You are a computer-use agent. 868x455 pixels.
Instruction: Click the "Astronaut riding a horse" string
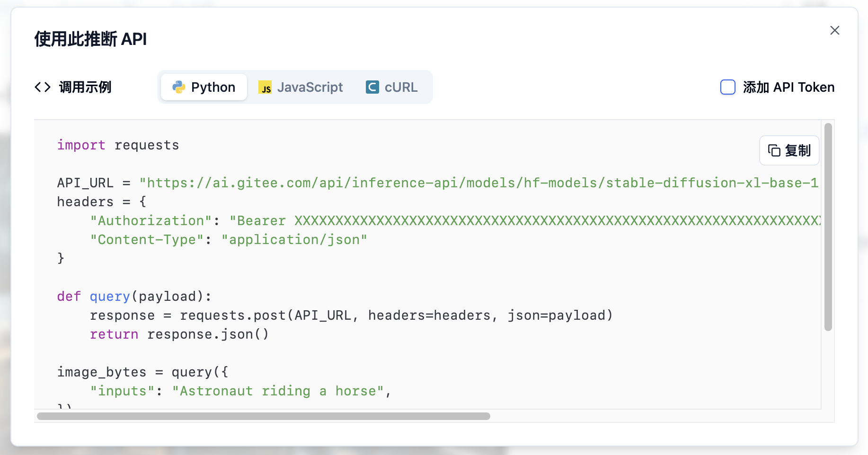(278, 391)
